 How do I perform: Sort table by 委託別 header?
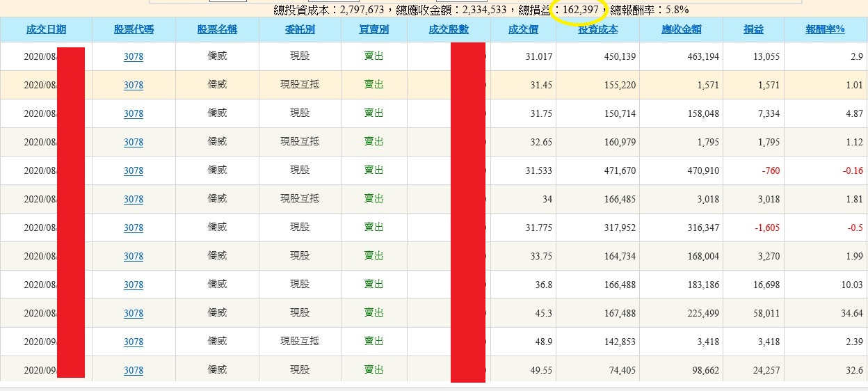click(300, 30)
